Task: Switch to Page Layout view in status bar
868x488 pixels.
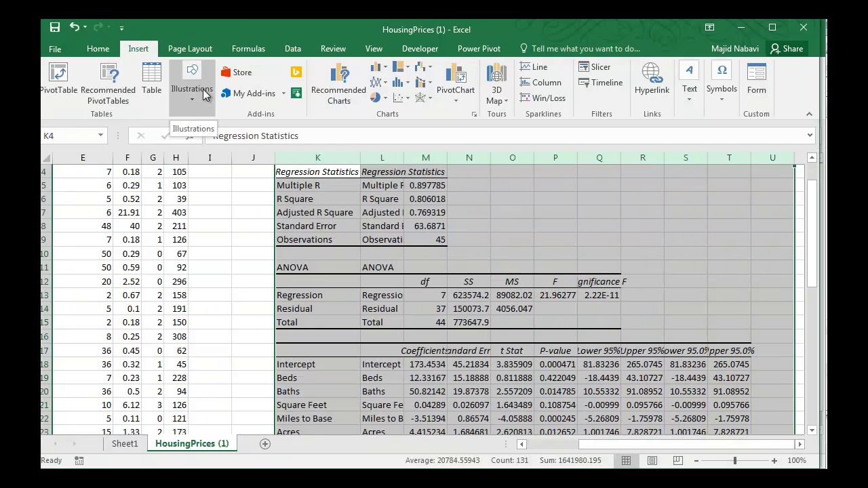Action: click(652, 461)
